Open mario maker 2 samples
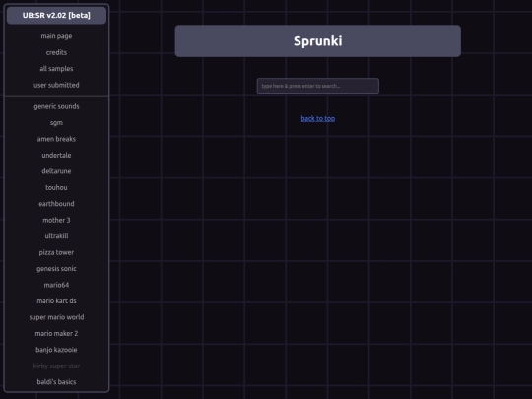 pos(56,334)
